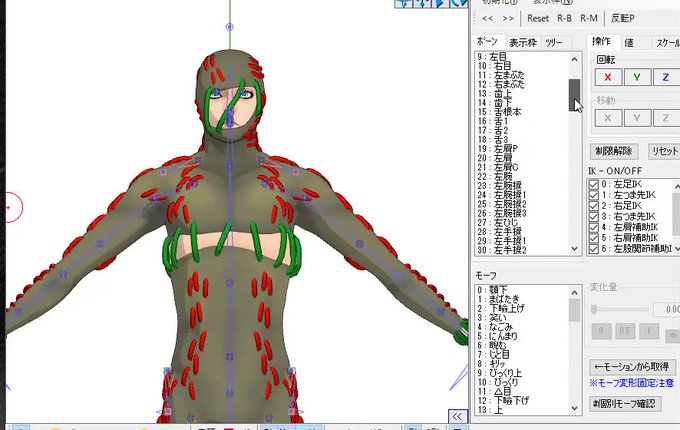This screenshot has height=430, width=680.
Task: Collapse the side panel with the viewport << button
Action: pos(457,417)
